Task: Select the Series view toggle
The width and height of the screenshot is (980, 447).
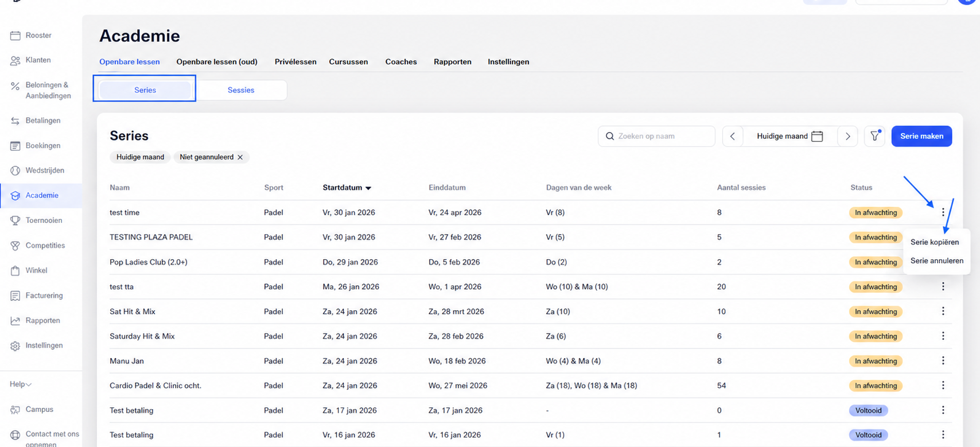Action: (145, 90)
